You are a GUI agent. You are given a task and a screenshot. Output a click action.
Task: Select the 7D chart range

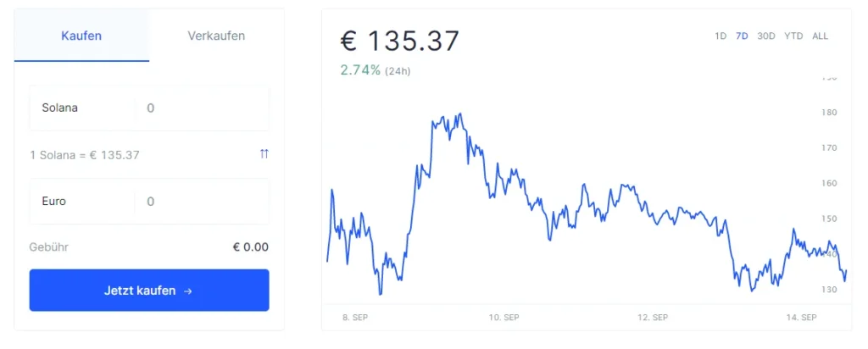pos(742,36)
